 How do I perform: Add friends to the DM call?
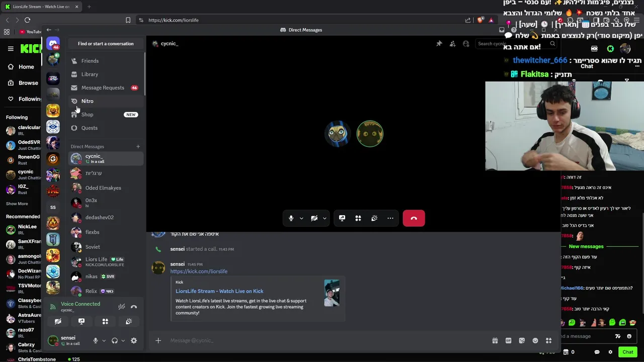452,44
